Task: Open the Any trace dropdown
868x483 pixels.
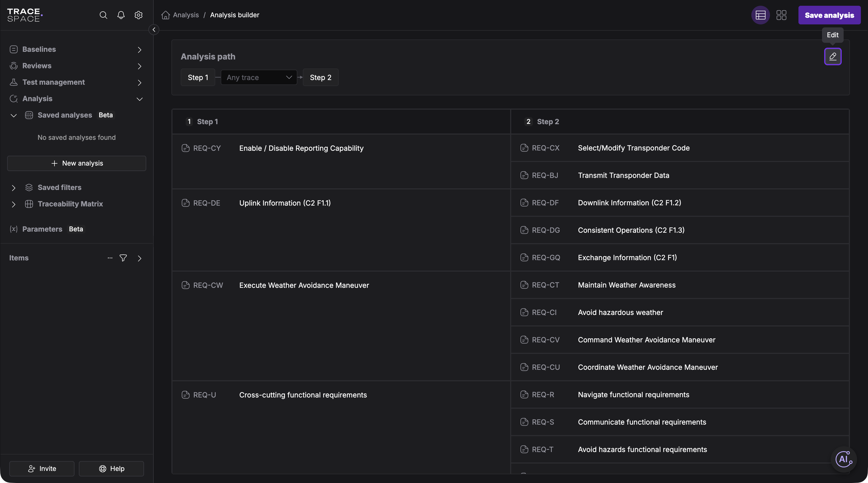Action: [x=259, y=78]
